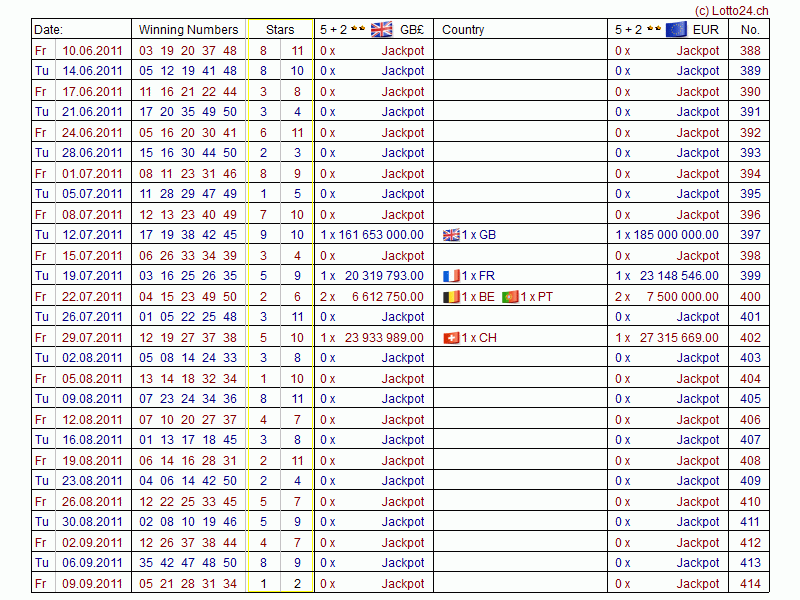Select the date 09.09.2011 in last row

coord(92,584)
